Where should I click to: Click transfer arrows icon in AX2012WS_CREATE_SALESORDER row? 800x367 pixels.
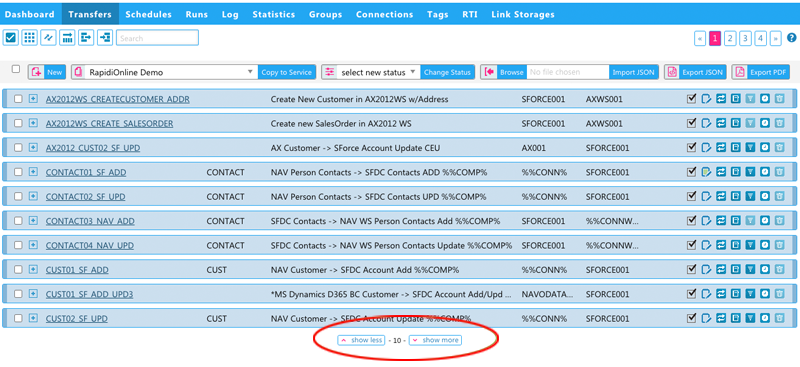721,124
